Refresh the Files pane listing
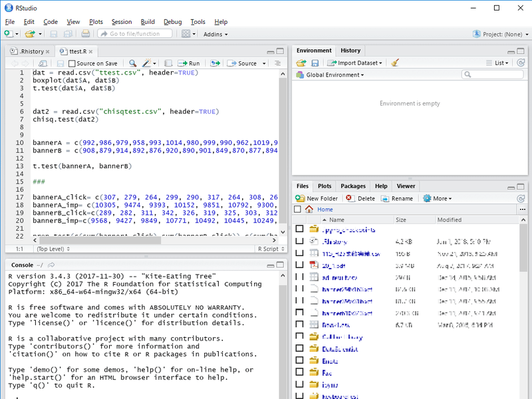 click(520, 198)
